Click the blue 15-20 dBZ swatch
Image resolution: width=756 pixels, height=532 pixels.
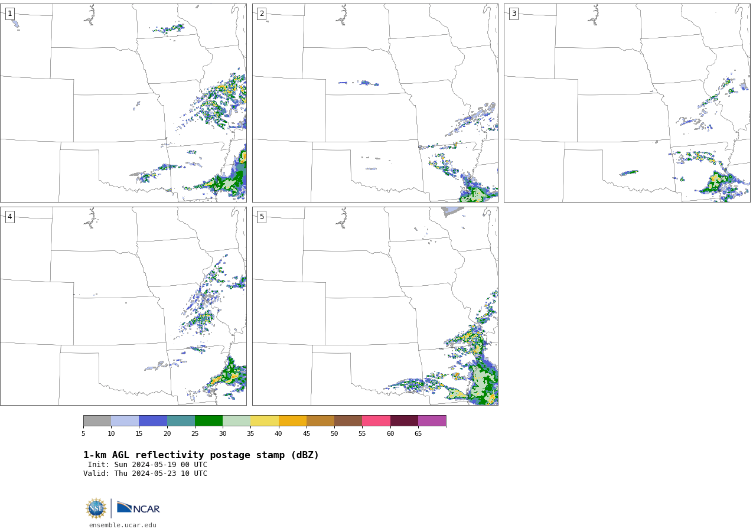click(153, 420)
